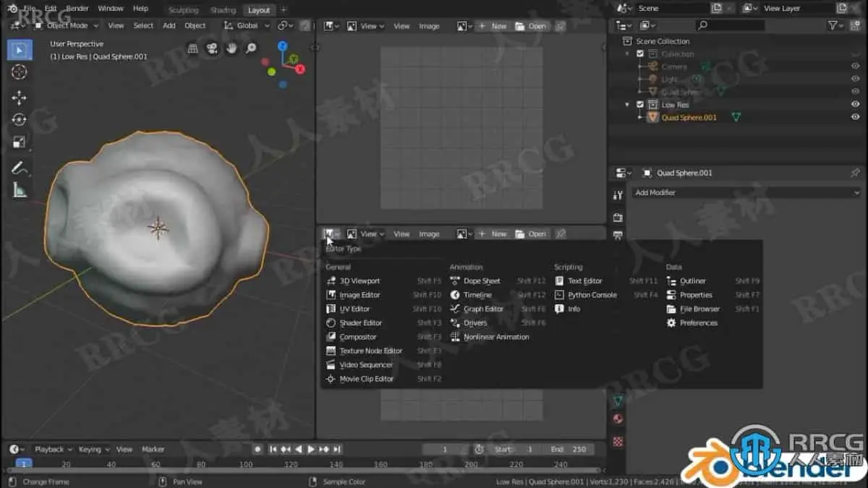Open upper image editor's Editor Type dropdown
The width and height of the screenshot is (868, 488).
pos(332,26)
